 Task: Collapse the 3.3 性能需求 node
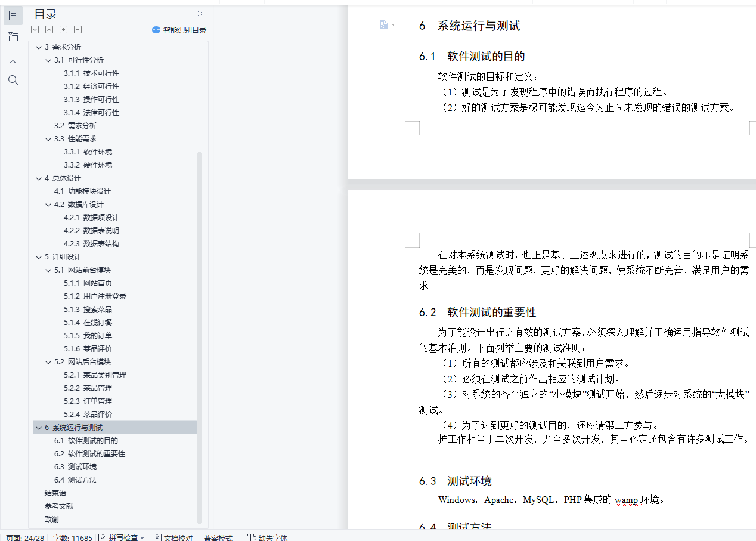tap(48, 139)
